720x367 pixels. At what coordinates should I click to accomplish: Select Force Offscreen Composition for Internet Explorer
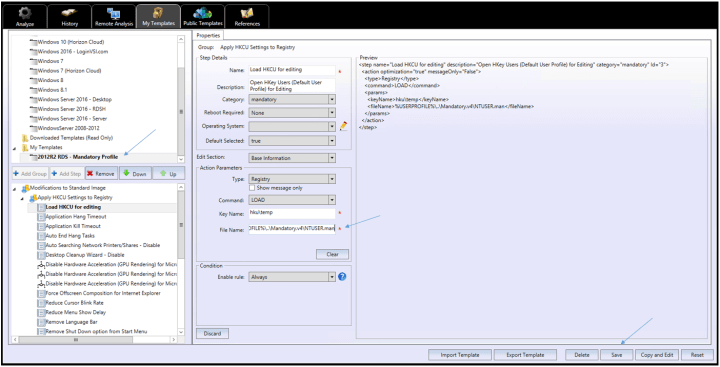tap(103, 293)
